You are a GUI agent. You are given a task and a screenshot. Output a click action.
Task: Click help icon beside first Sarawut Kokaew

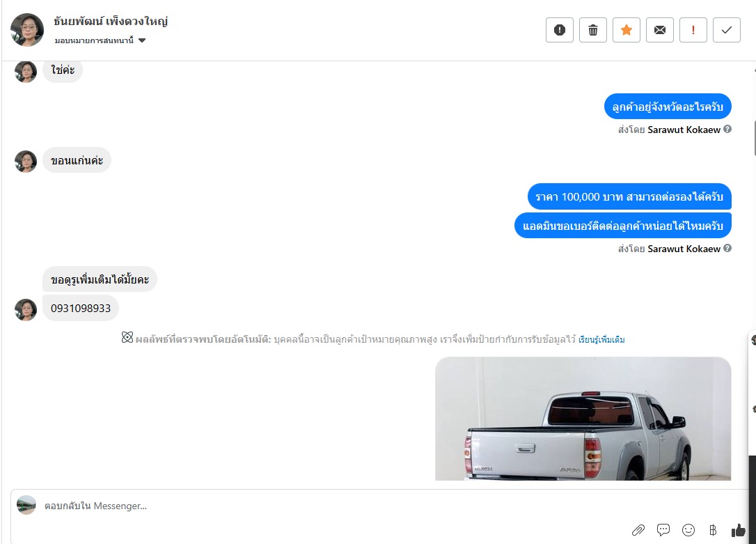tap(727, 130)
